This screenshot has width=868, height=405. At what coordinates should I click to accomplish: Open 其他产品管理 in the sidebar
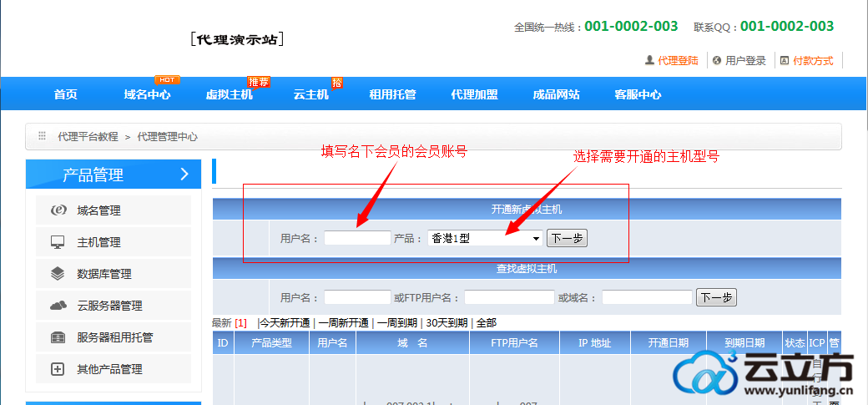click(114, 369)
